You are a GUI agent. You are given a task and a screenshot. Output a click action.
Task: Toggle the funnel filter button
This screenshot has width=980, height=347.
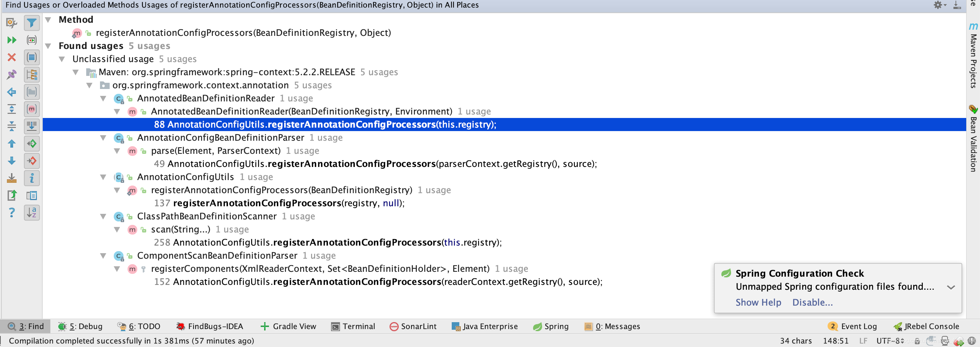[x=32, y=23]
